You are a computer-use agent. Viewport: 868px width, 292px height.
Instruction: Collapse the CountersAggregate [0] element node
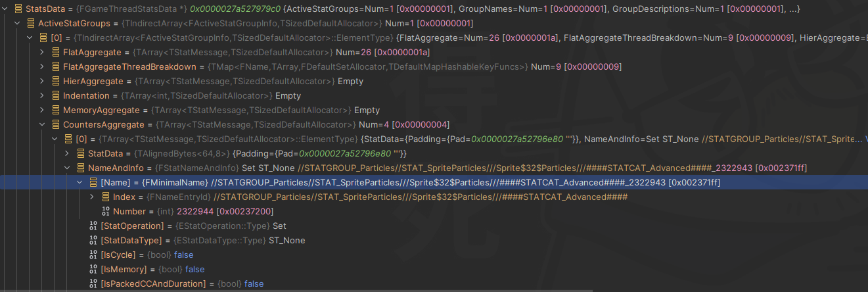(x=55, y=139)
